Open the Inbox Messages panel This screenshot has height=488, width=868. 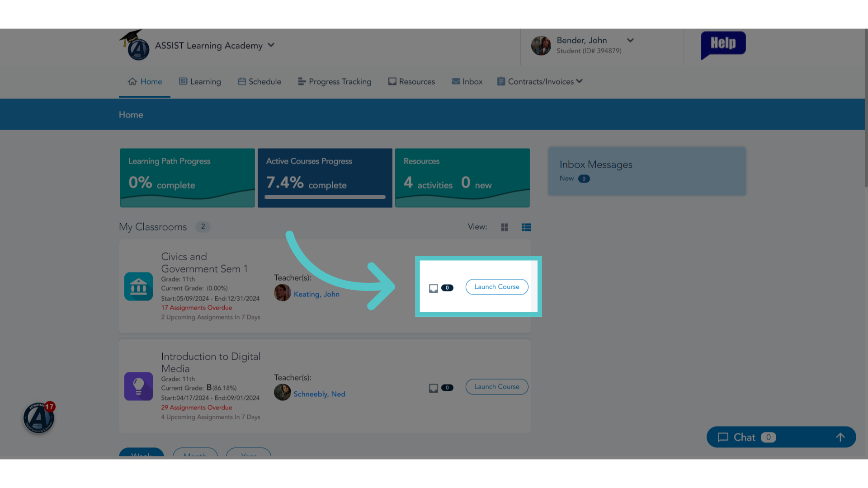pos(647,171)
